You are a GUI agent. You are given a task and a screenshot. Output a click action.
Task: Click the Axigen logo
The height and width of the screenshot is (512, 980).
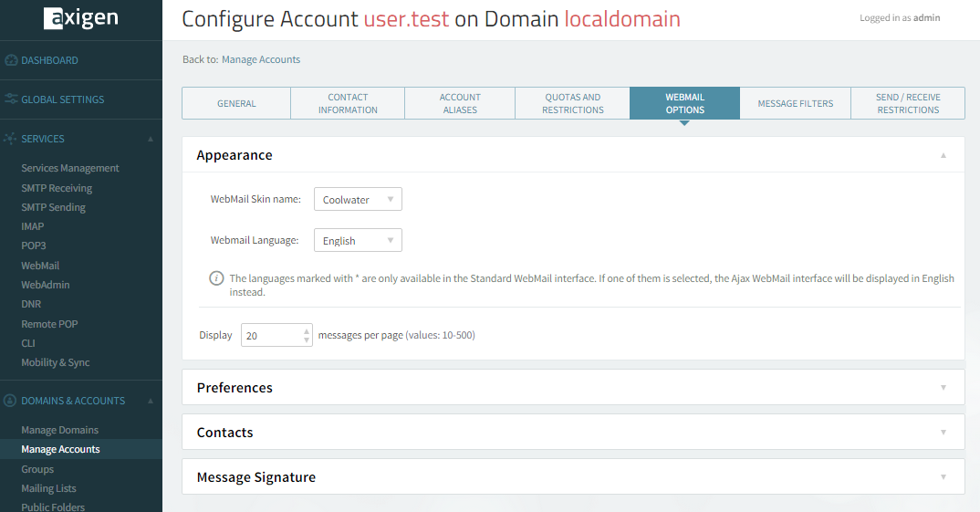pyautogui.click(x=80, y=19)
